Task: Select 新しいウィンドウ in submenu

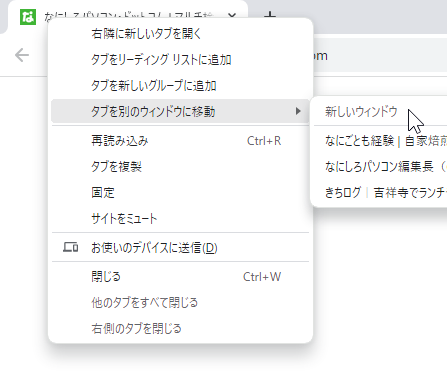Action: [380, 111]
